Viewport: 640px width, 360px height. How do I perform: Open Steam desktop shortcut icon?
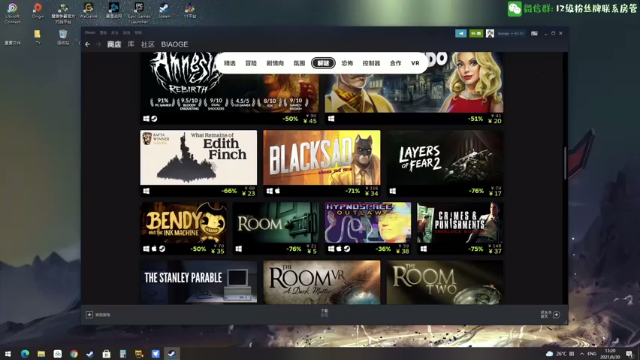(164, 11)
